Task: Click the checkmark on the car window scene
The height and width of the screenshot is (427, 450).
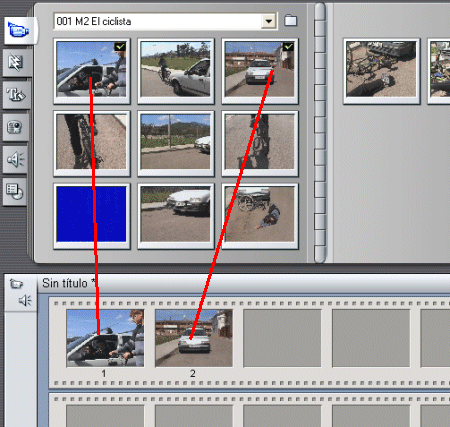Action: (x=120, y=46)
